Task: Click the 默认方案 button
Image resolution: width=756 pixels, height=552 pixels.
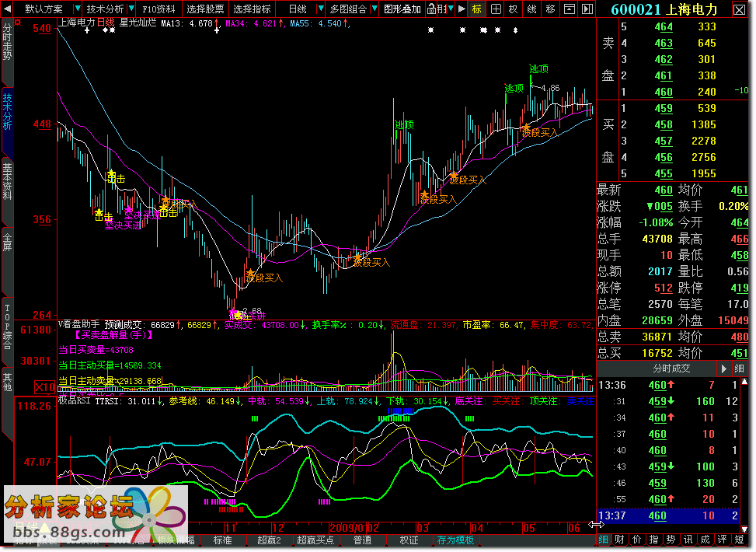Action: click(44, 9)
